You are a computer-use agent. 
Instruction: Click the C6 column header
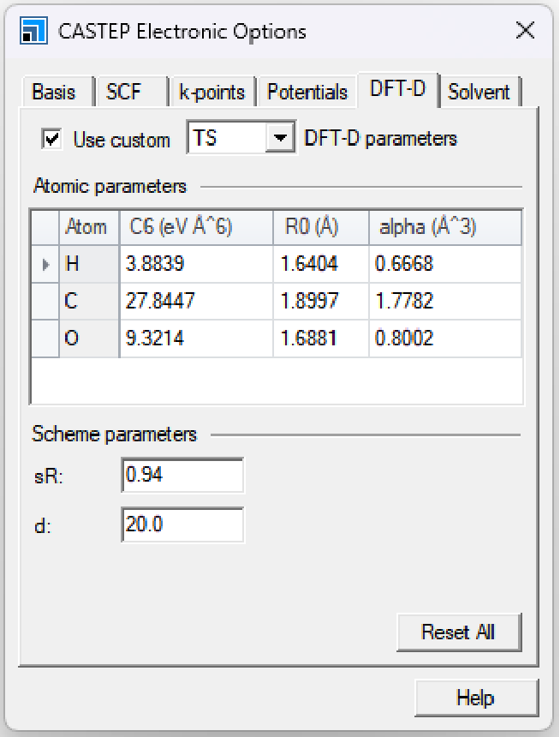pos(197,227)
